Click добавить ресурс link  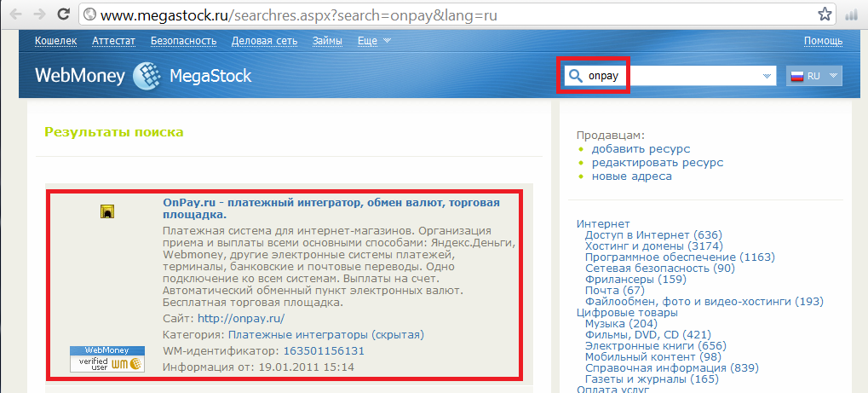(641, 148)
